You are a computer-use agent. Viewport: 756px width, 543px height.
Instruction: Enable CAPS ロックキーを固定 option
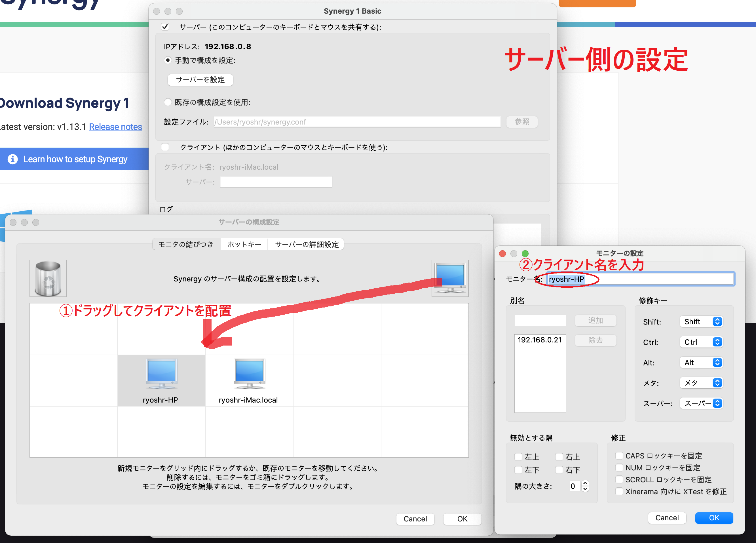tap(619, 456)
